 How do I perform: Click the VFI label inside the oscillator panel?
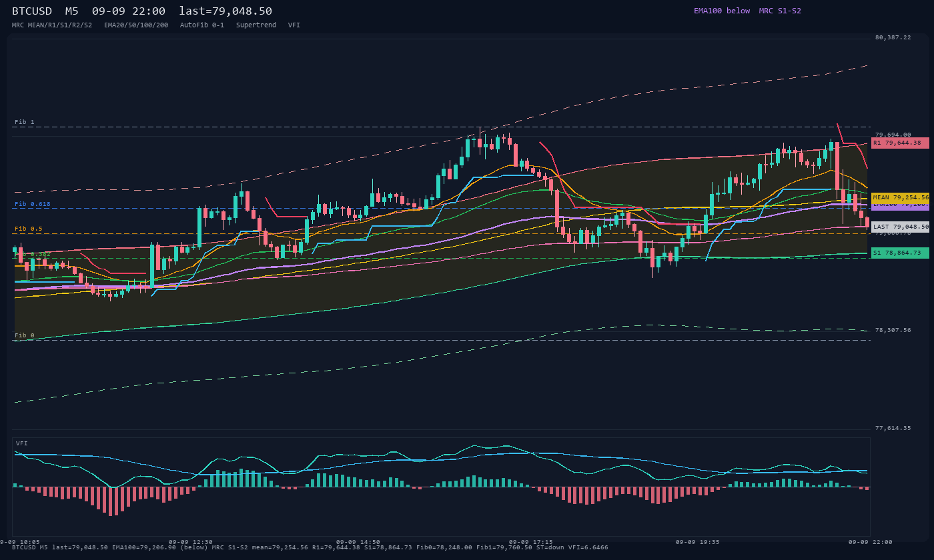click(x=22, y=443)
